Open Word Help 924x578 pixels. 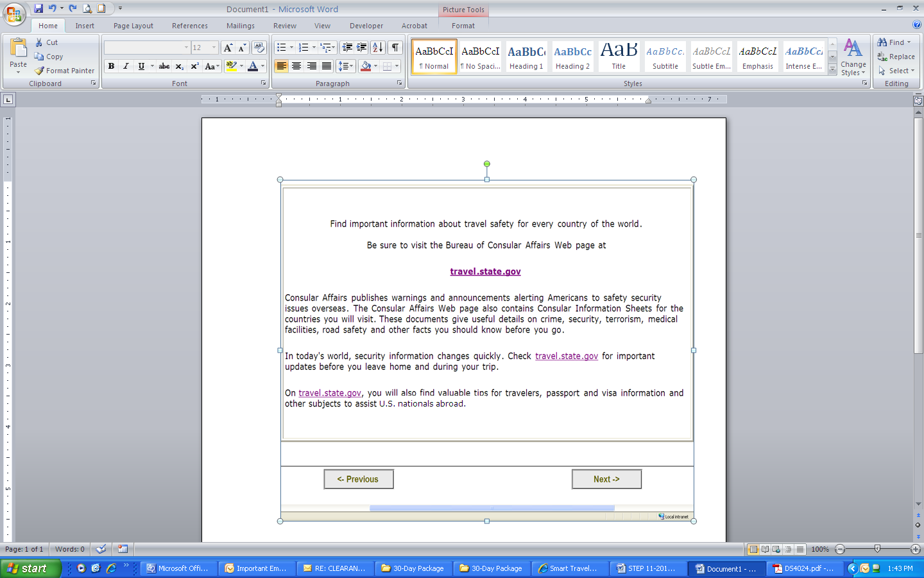pos(917,25)
